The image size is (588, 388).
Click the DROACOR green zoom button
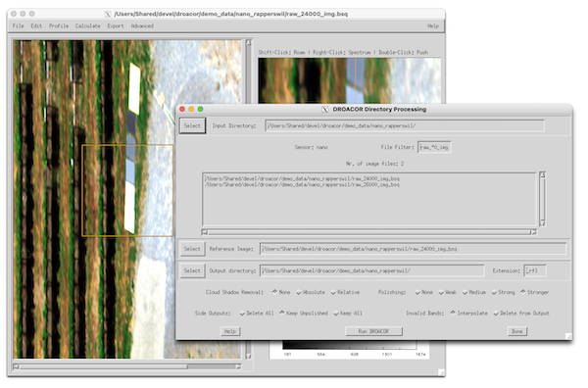(200, 109)
